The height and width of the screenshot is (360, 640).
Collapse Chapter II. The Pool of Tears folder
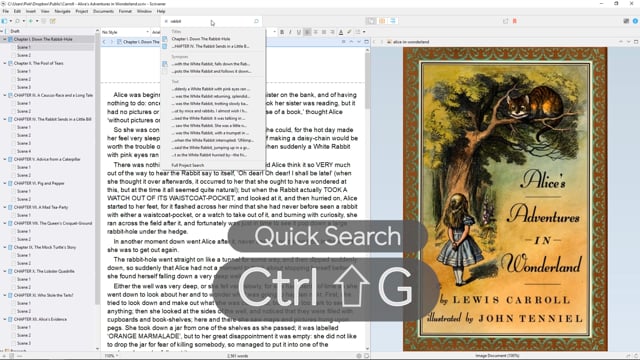click(x=5, y=63)
